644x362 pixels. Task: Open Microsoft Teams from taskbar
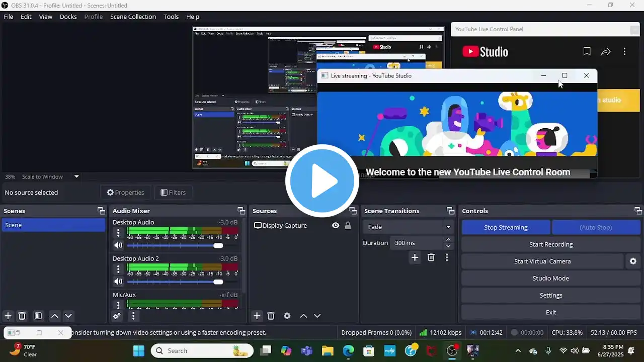click(306, 350)
